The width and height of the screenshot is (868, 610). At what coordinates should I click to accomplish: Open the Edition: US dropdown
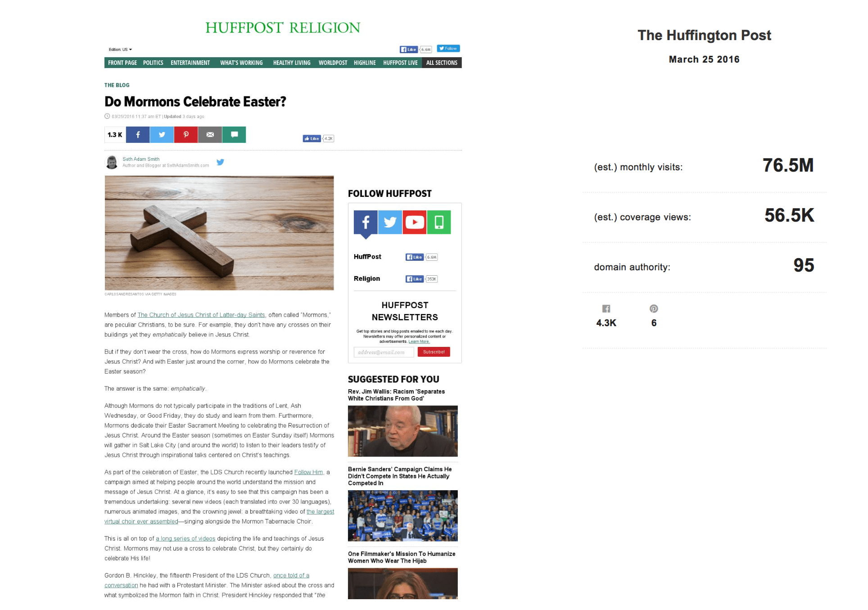pos(120,50)
